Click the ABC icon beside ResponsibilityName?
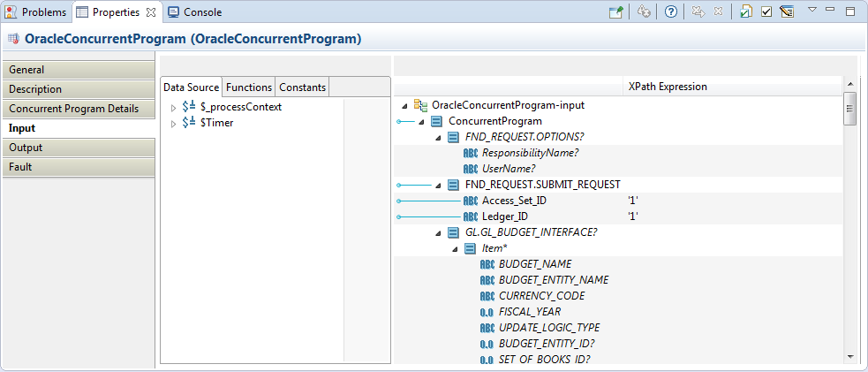 (470, 153)
